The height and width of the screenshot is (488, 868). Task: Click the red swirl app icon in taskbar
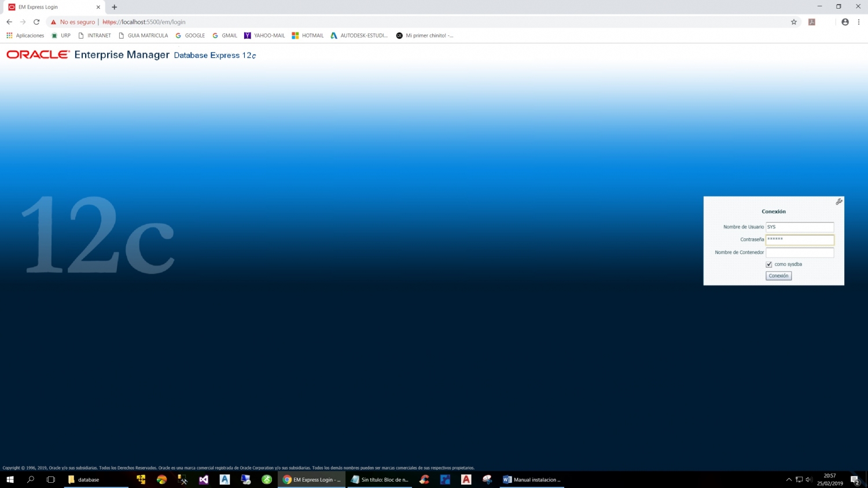point(424,479)
